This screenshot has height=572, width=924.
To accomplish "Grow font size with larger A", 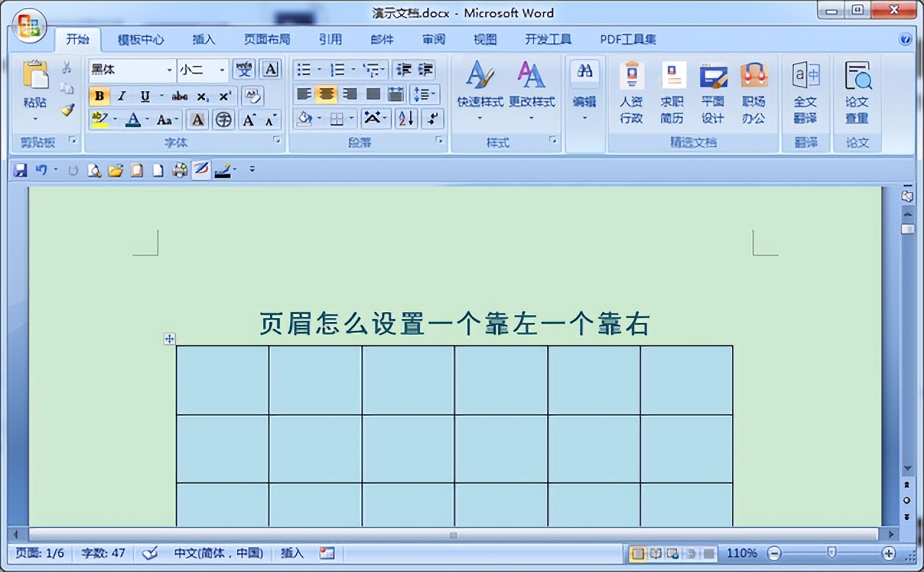I will click(248, 119).
